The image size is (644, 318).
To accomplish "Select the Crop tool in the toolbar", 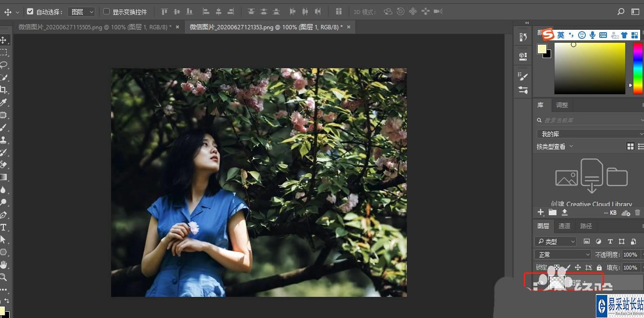I will pyautogui.click(x=3, y=90).
